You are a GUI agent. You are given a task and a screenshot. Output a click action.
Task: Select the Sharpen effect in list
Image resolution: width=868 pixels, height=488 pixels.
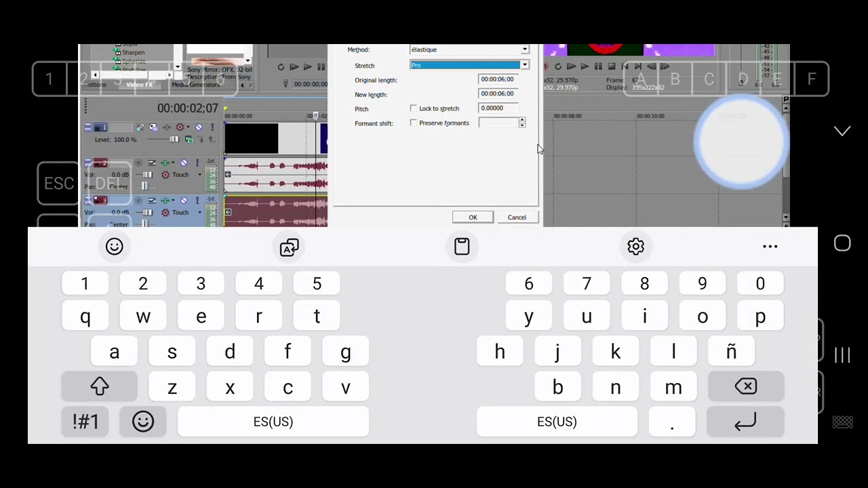click(133, 52)
